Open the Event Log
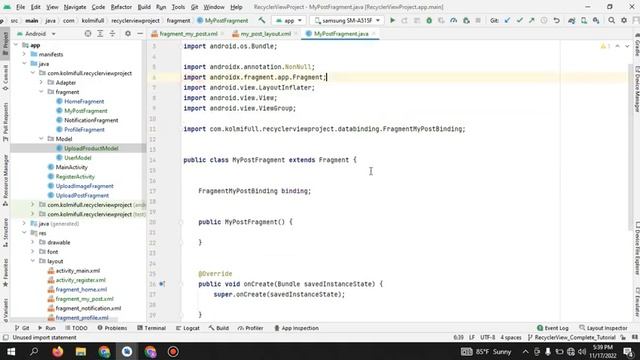The image size is (640, 360). click(553, 328)
